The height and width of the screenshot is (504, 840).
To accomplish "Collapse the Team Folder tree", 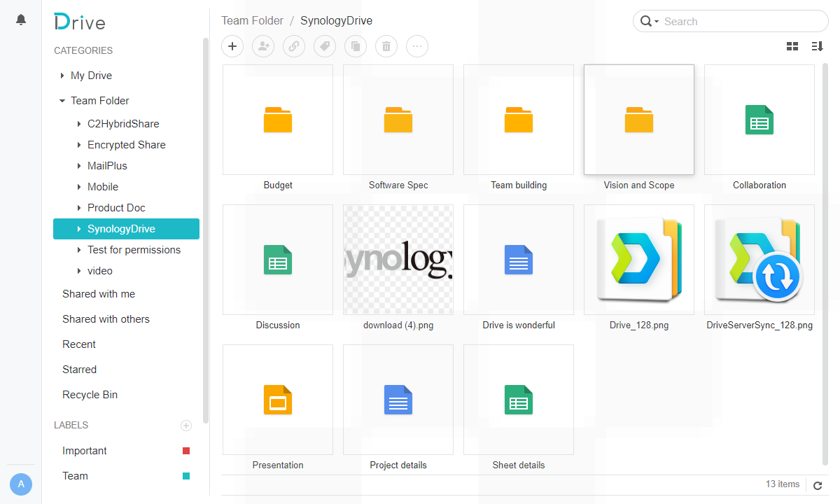I will (x=62, y=100).
